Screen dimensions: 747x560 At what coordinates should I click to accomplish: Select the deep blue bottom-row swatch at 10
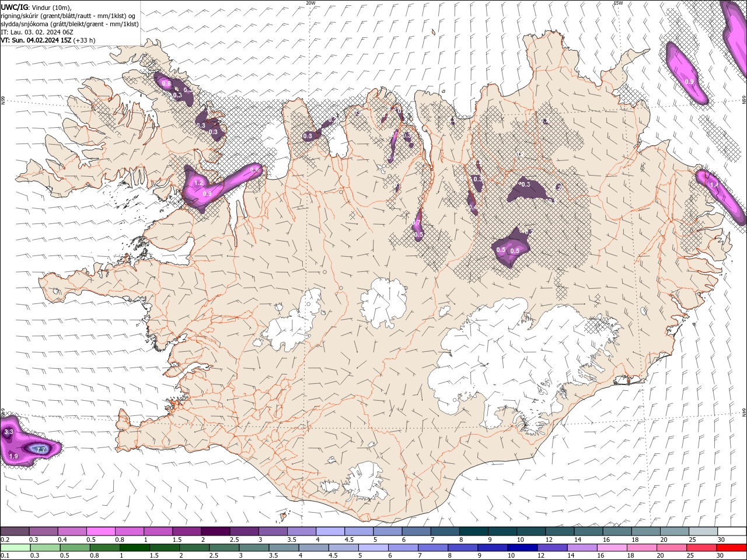pos(522,548)
